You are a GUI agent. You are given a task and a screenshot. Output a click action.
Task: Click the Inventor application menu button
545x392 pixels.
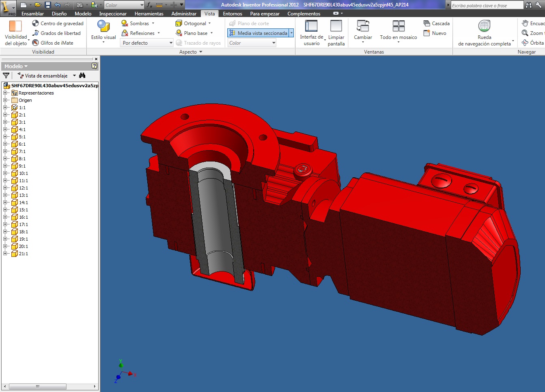tap(8, 8)
